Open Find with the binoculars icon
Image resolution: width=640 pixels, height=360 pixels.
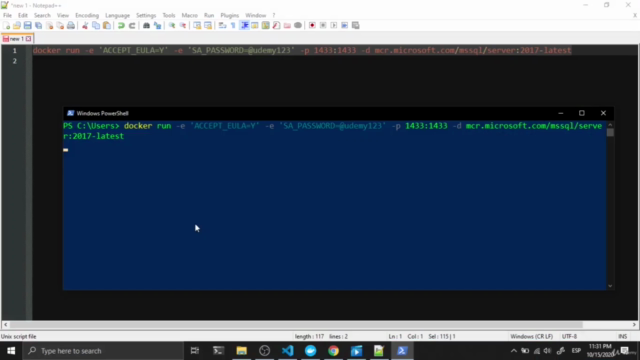point(146,25)
